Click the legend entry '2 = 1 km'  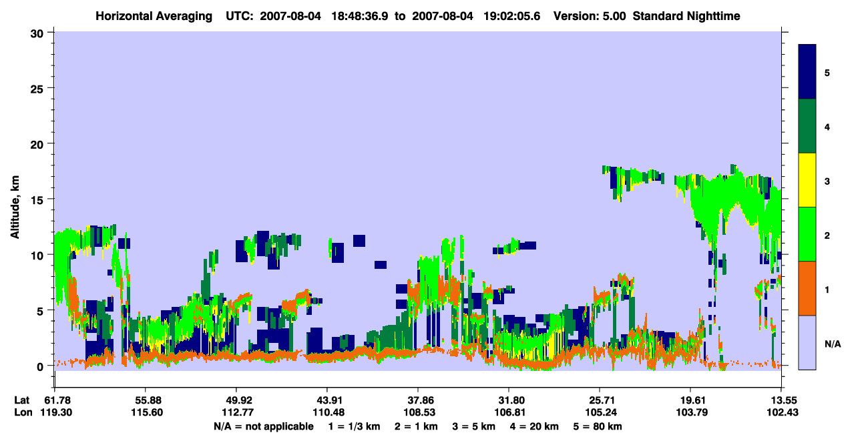point(416,426)
